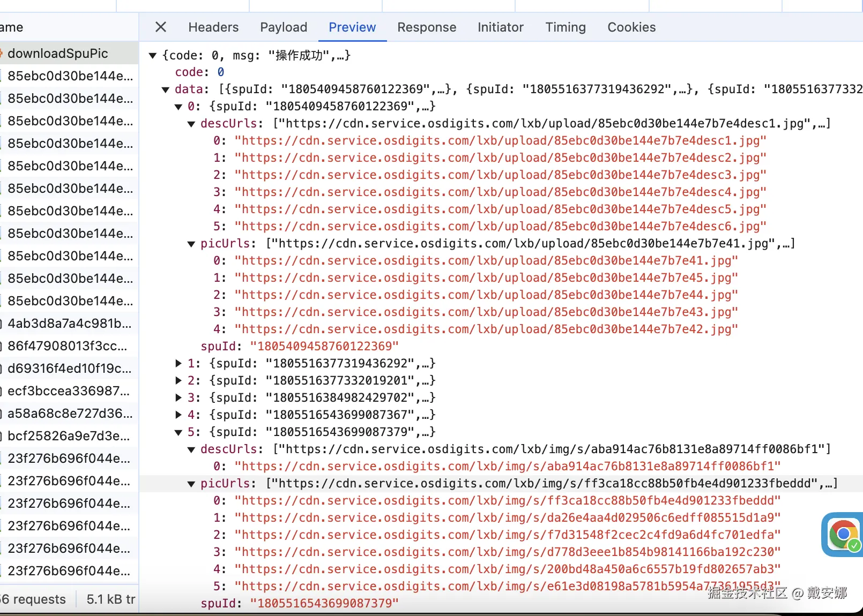The image size is (863, 616).
Task: Click the requests count in status bar
Action: (33, 599)
